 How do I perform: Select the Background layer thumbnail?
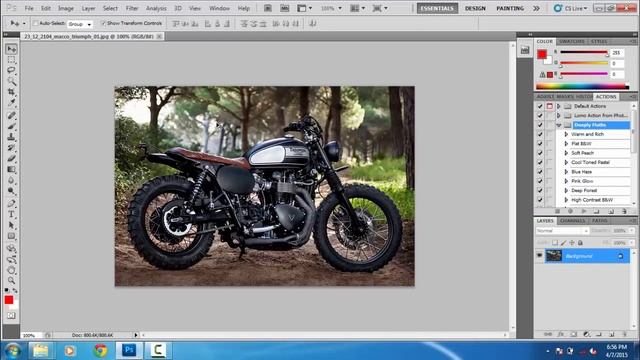click(553, 256)
